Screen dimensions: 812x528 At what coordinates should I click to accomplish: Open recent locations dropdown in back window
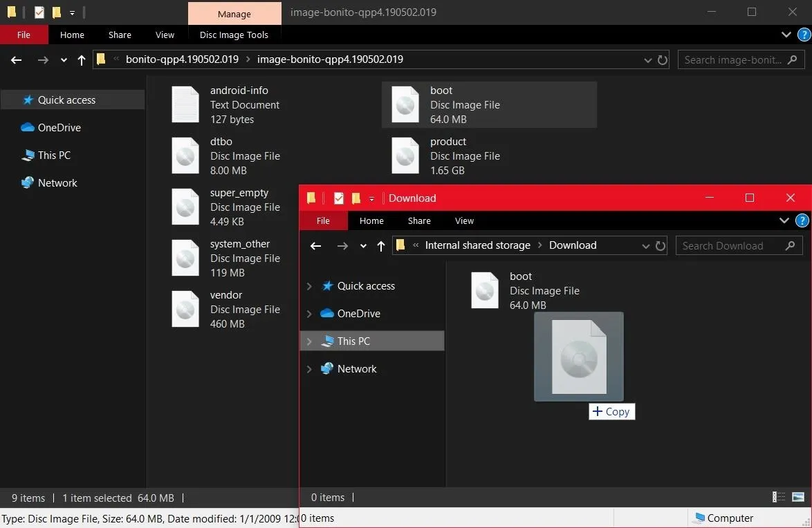(x=64, y=59)
